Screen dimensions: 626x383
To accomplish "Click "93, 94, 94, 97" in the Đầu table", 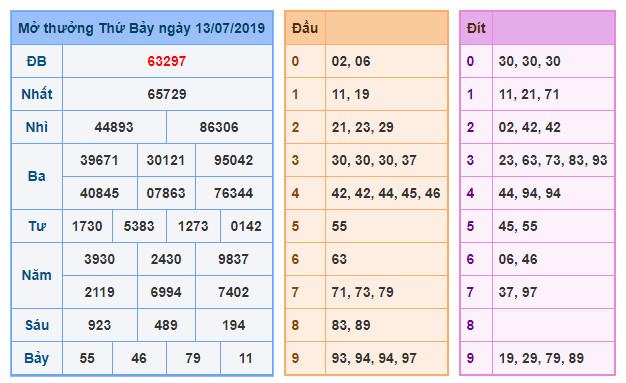I will click(374, 358).
